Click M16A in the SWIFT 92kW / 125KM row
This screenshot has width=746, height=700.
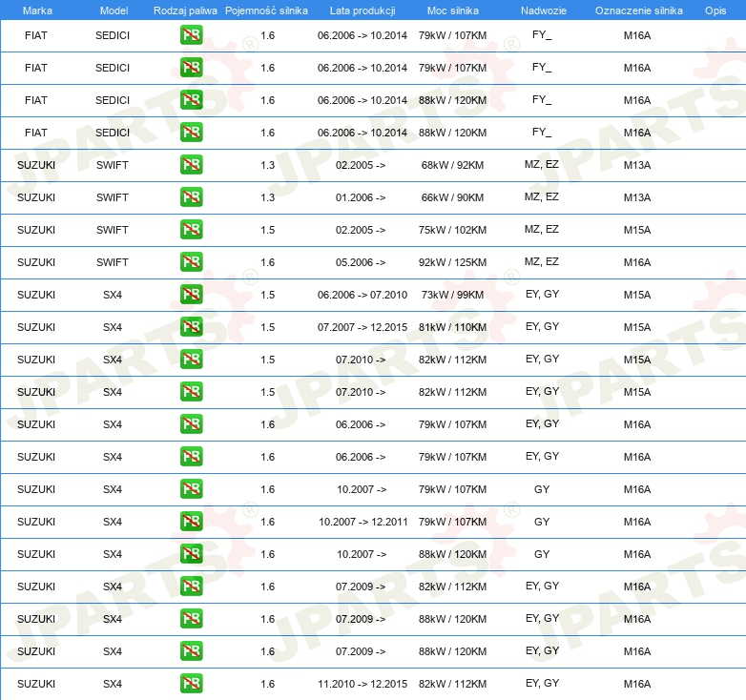637,262
